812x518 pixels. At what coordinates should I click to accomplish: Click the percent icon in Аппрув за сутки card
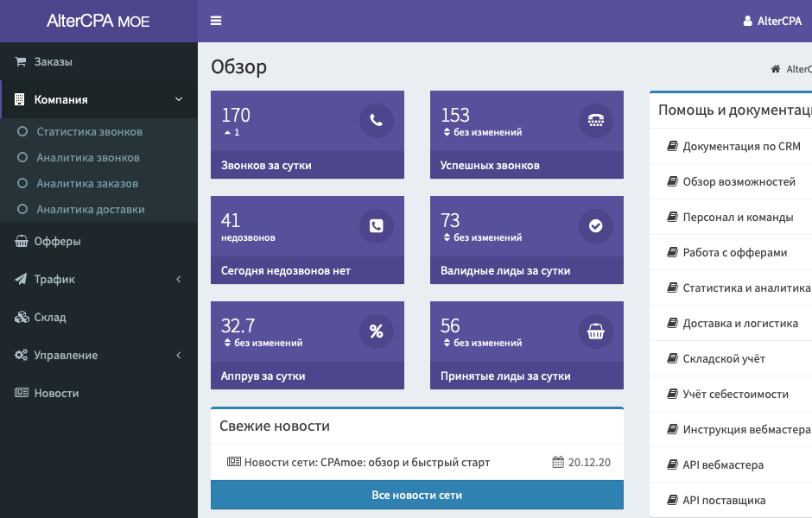377,332
